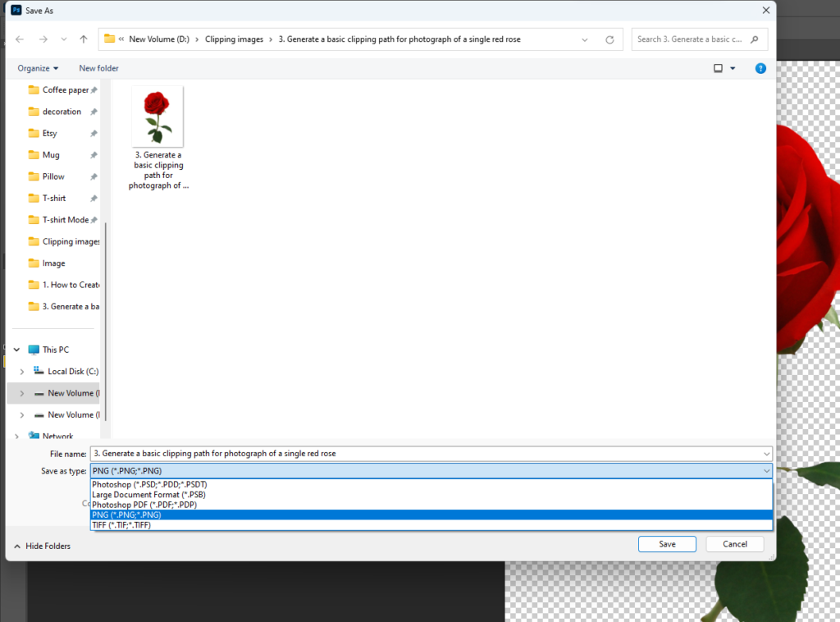Image resolution: width=840 pixels, height=622 pixels.
Task: Open the view options dropdown arrow
Action: [733, 68]
